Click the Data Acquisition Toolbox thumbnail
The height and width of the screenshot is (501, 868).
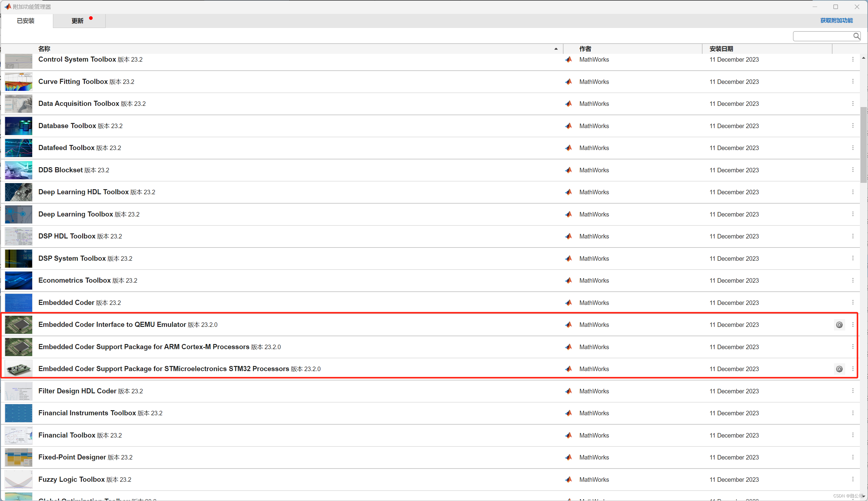19,103
